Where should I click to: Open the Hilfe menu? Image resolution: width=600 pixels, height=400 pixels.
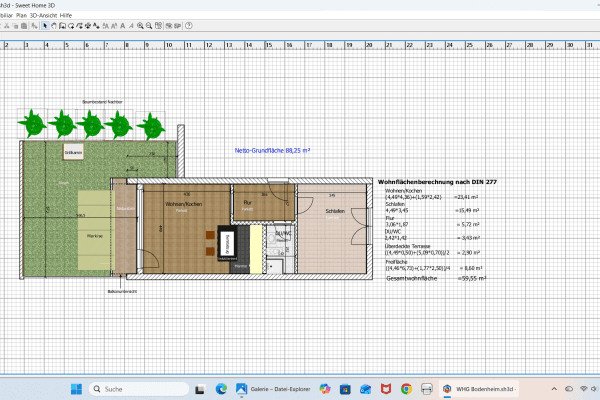click(x=66, y=15)
